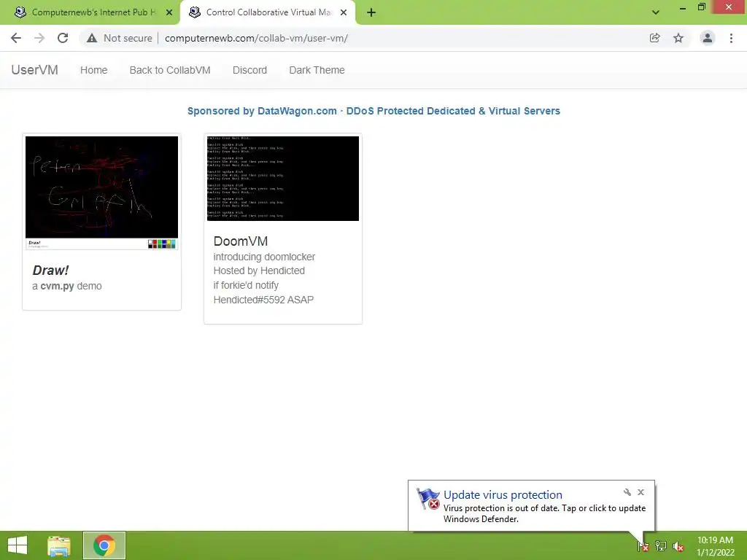This screenshot has height=560, width=747.
Task: Open the Action Center tray flag icon
Action: (x=643, y=546)
